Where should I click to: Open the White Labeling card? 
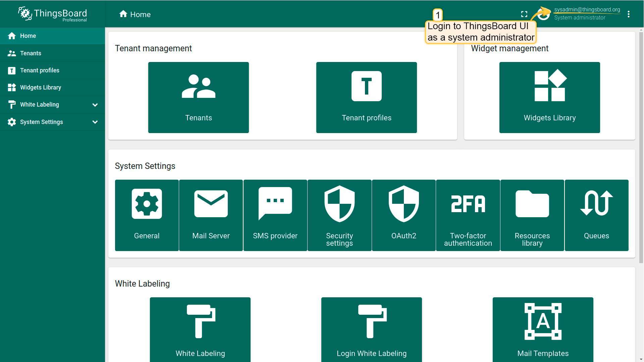[200, 330]
